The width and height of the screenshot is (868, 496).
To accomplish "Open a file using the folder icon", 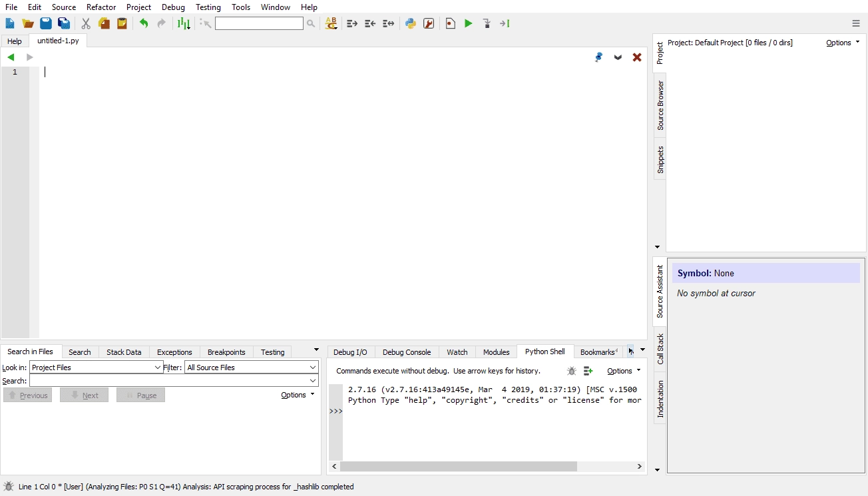I will [x=28, y=23].
